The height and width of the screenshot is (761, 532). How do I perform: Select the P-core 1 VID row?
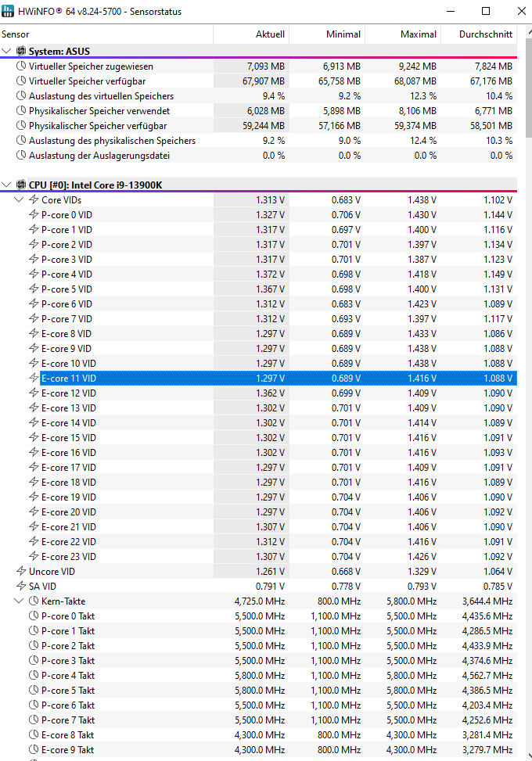coord(258,230)
